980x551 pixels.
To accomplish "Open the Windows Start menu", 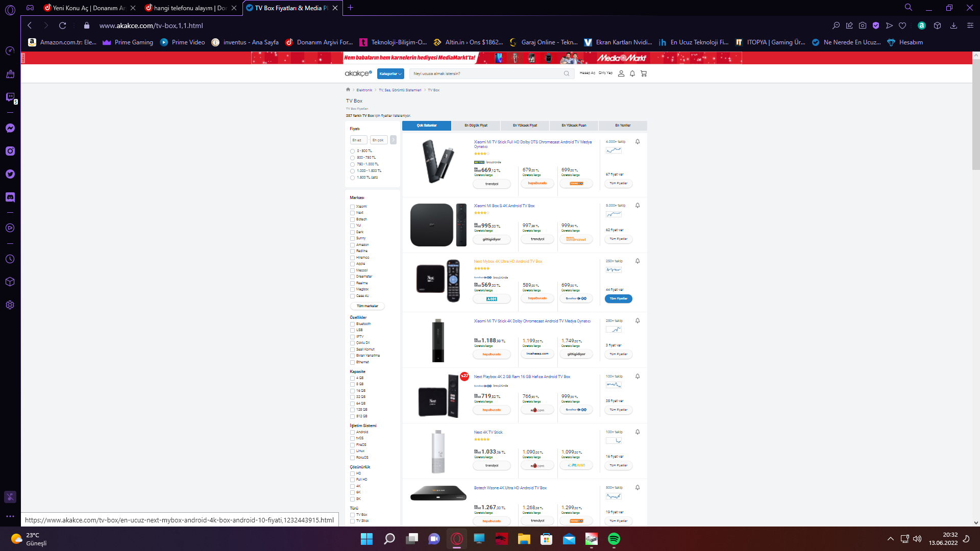I will (366, 539).
